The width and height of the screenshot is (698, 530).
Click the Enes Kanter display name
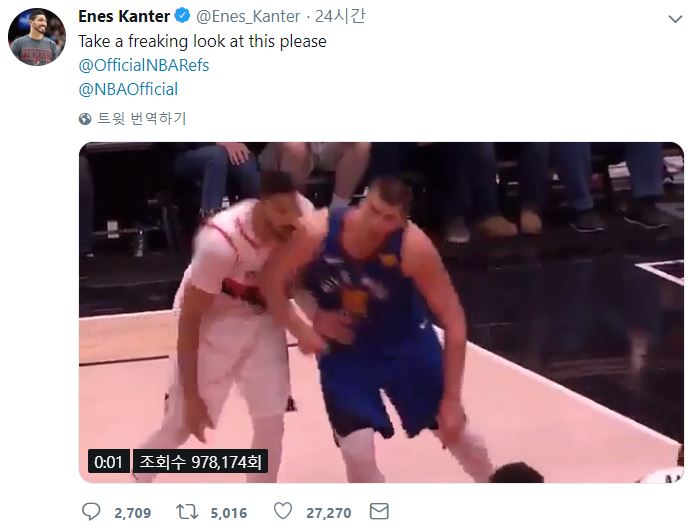click(x=123, y=18)
